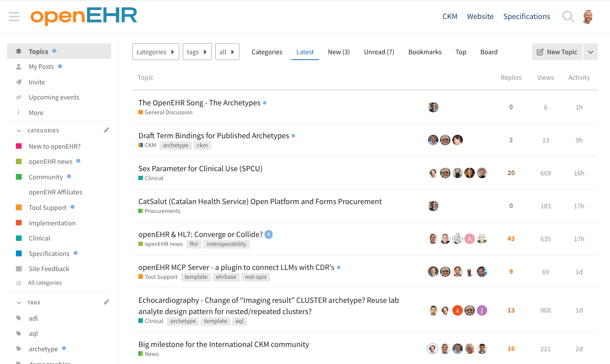Sort topics by the Replies column header

tap(511, 77)
